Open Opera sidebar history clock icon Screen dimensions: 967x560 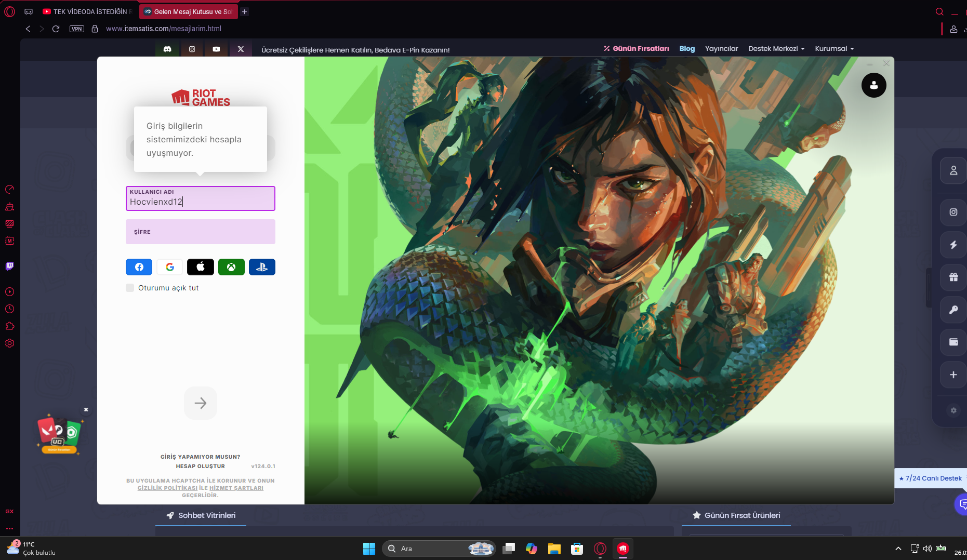(9, 309)
